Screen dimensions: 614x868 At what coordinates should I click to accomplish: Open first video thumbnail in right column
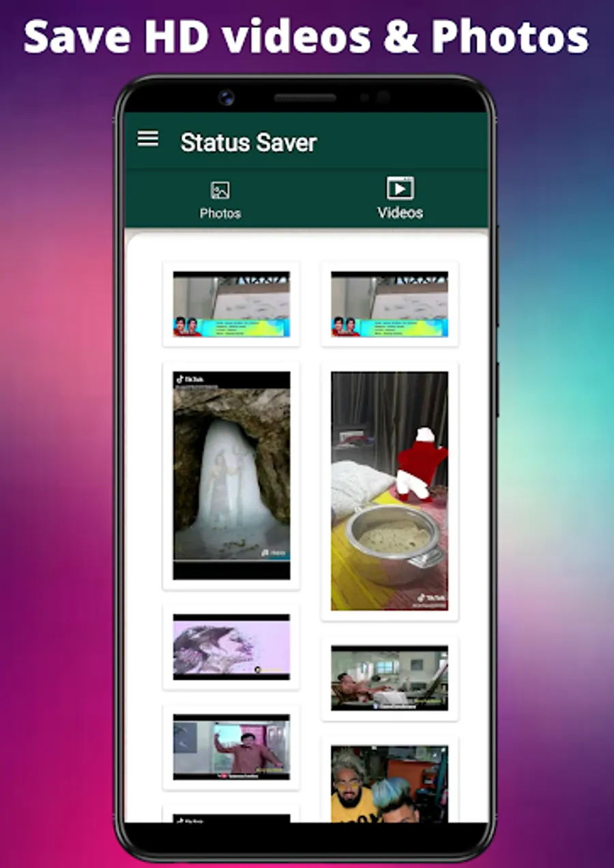[x=390, y=304]
